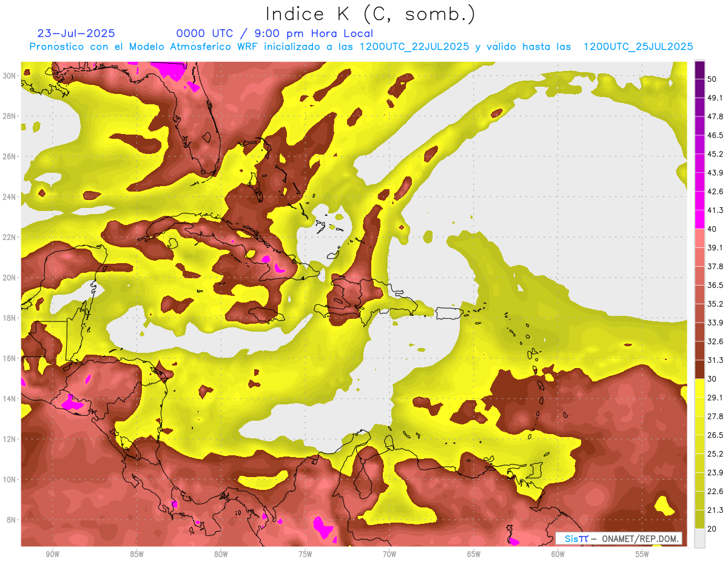The width and height of the screenshot is (728, 562).
Task: Click the colorbar value '21.3'
Action: coord(715,510)
